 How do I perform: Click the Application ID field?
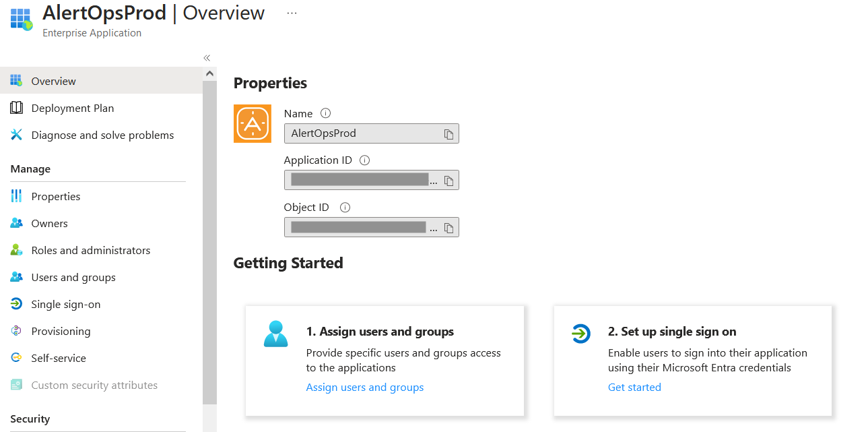[x=371, y=180]
